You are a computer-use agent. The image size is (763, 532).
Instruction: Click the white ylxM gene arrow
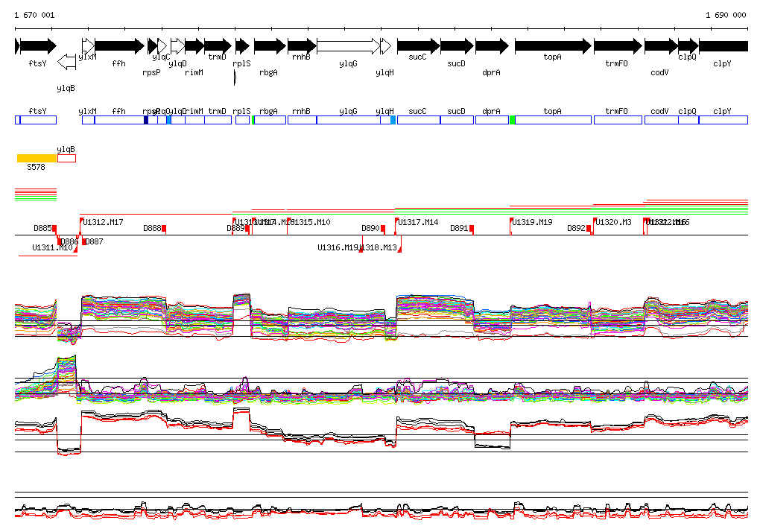tap(88, 46)
